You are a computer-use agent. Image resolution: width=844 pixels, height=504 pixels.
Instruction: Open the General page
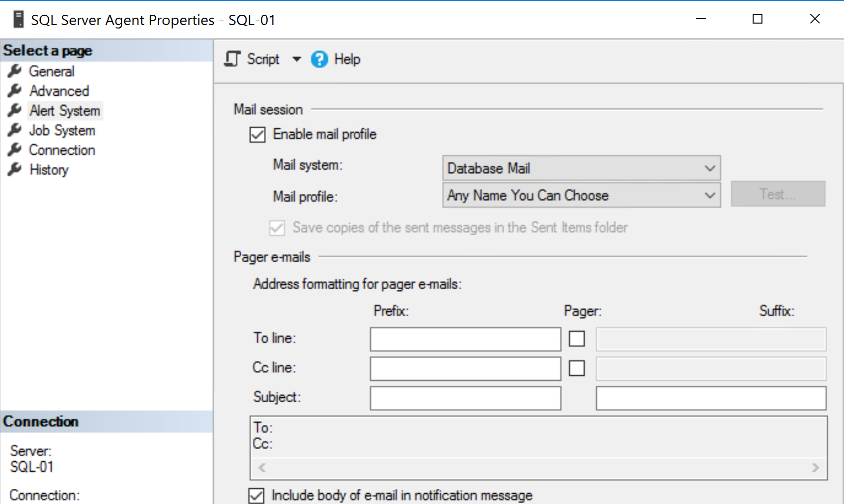click(52, 71)
